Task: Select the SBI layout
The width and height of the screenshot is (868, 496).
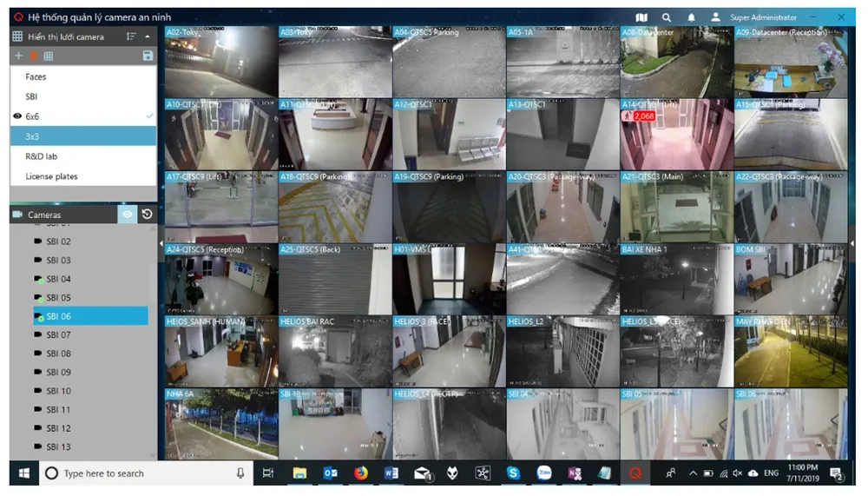Action: coord(83,96)
